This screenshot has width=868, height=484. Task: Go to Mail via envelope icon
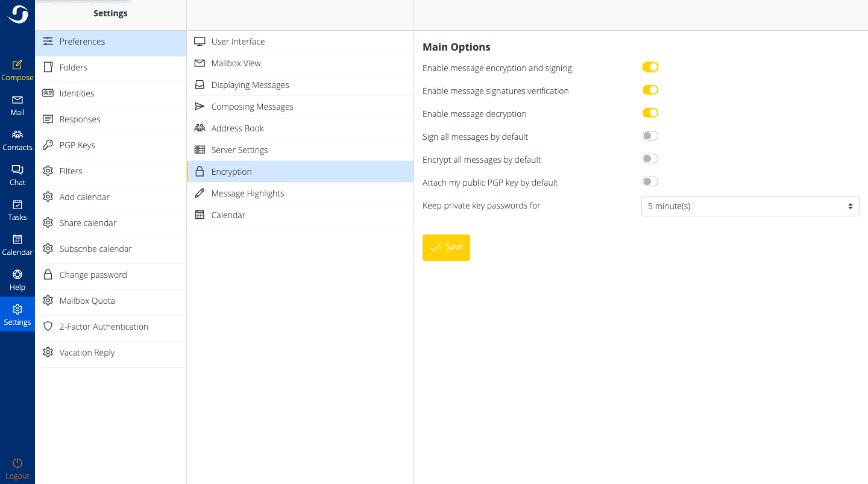(17, 100)
